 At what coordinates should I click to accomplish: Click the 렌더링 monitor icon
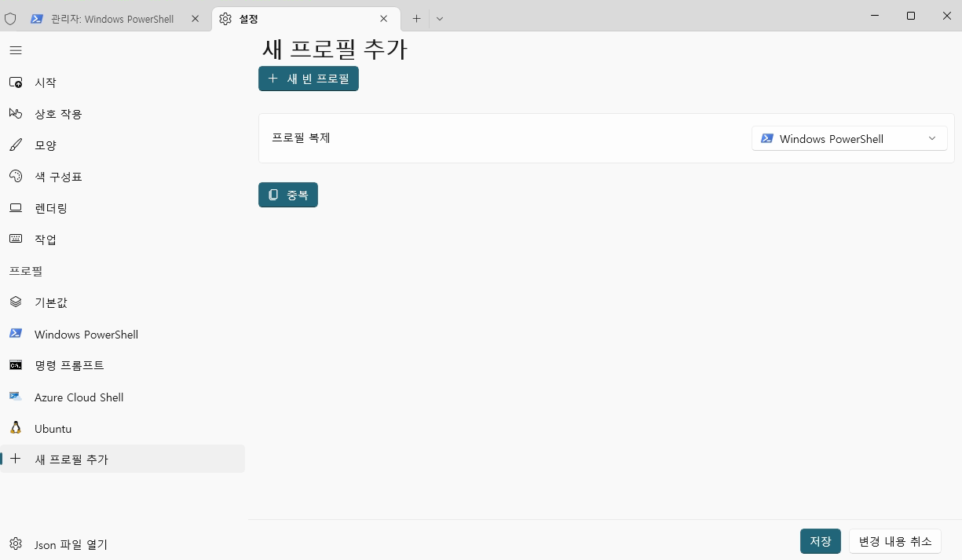pos(16,208)
